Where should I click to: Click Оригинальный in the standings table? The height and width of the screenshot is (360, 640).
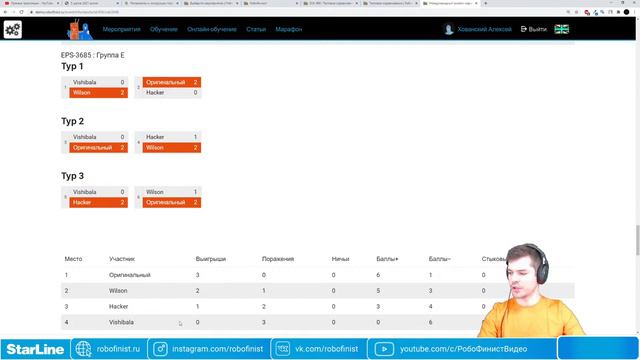(x=130, y=275)
